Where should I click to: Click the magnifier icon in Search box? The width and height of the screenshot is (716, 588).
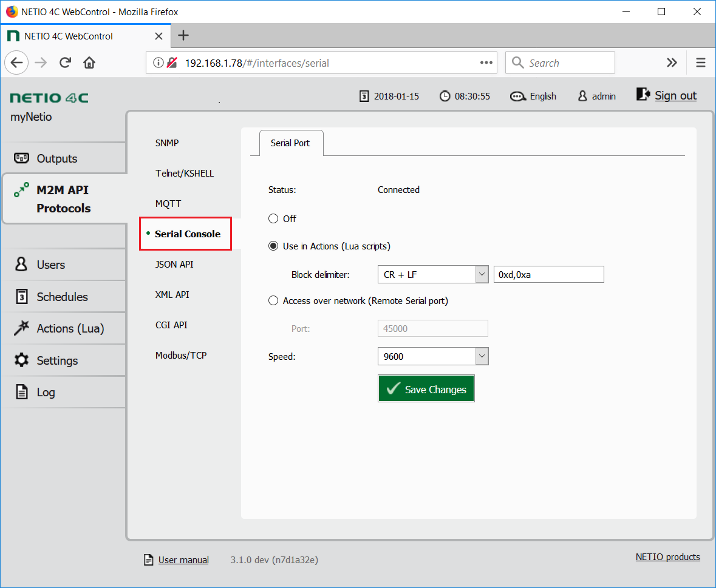click(x=517, y=63)
